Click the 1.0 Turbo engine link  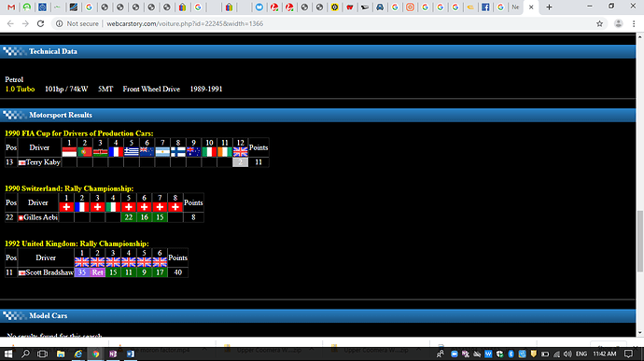[x=20, y=90]
